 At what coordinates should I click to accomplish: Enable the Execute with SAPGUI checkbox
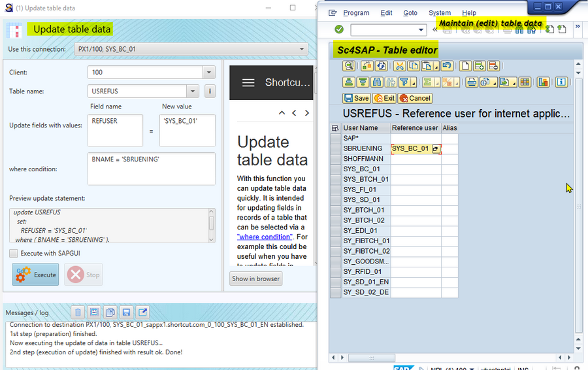click(x=14, y=253)
